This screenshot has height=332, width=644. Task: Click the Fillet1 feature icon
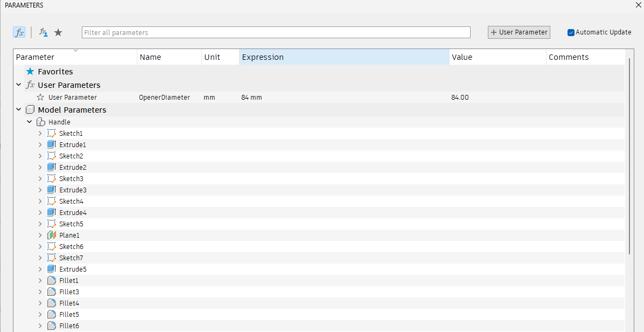coord(51,280)
